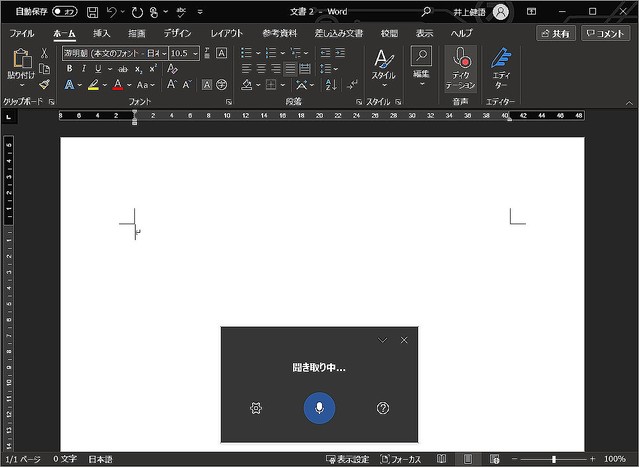Switch to read mode view icon
The image size is (639, 467).
click(441, 459)
